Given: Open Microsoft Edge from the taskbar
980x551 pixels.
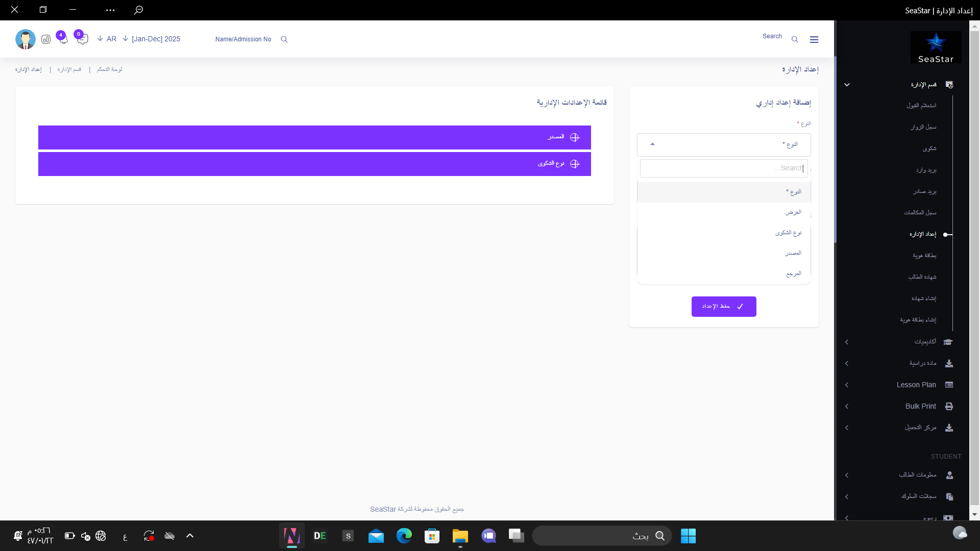Looking at the screenshot, I should pyautogui.click(x=404, y=536).
